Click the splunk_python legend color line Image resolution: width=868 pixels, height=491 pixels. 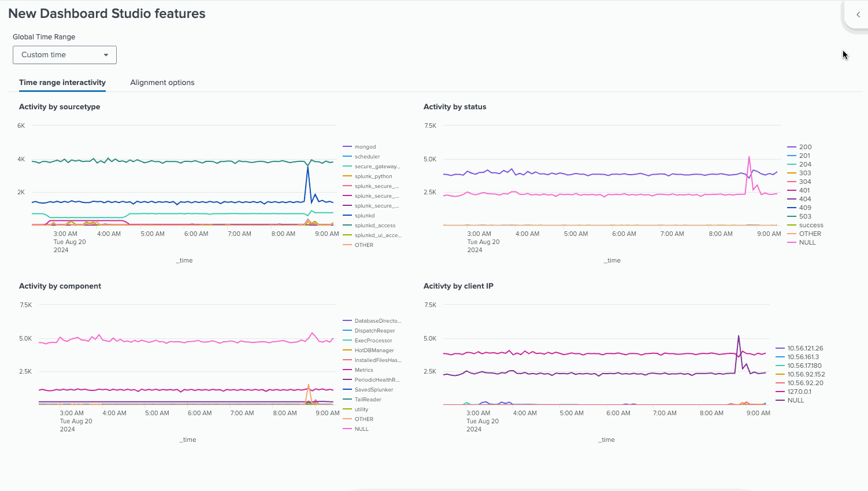point(347,176)
